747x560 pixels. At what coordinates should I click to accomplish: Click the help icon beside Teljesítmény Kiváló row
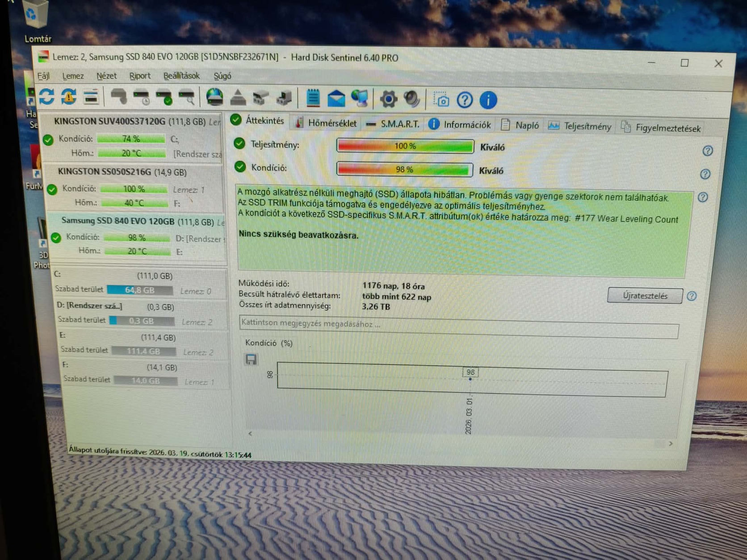707,150
